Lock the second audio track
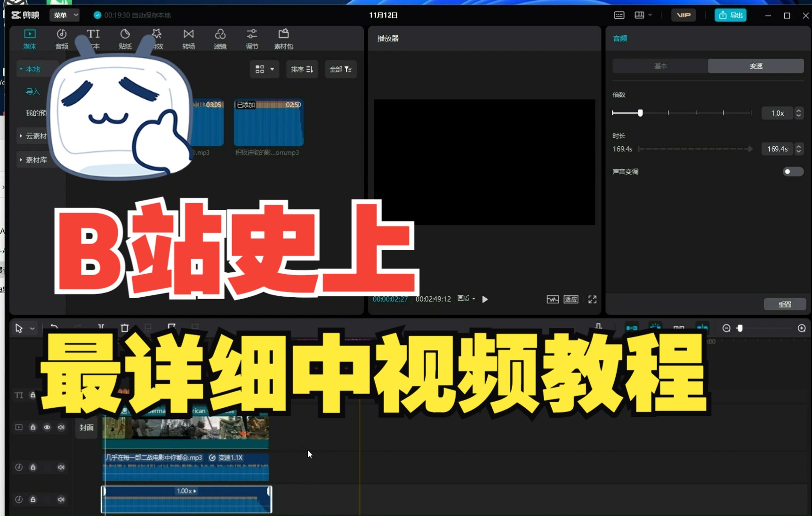 33,500
